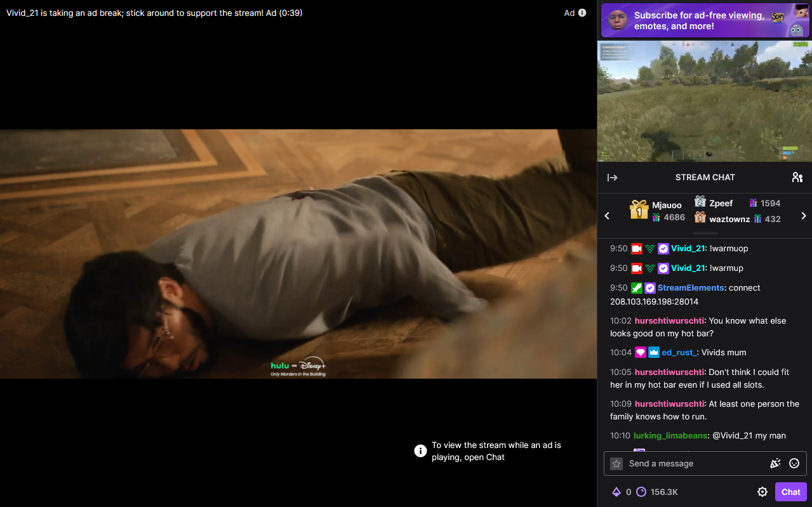
Task: Toggle the chat identity star in the message box
Action: (x=616, y=463)
